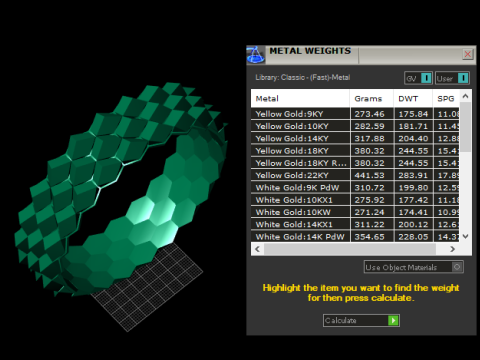The image size is (480, 360).
Task: Click the green Calculate arrow icon
Action: click(x=393, y=320)
